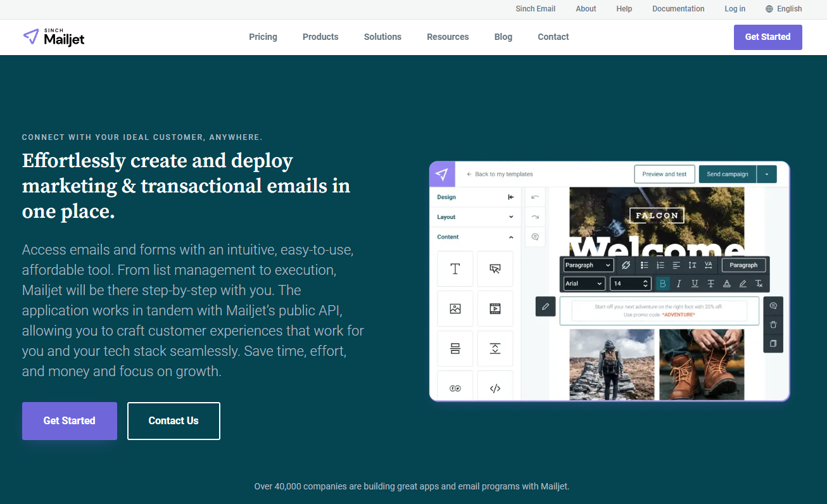The height and width of the screenshot is (504, 827).
Task: Click the comment bubble below the redo arrow
Action: (x=535, y=237)
